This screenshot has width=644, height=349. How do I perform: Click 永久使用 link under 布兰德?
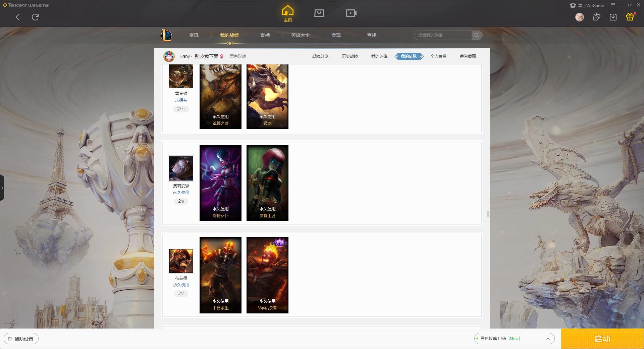pos(181,285)
